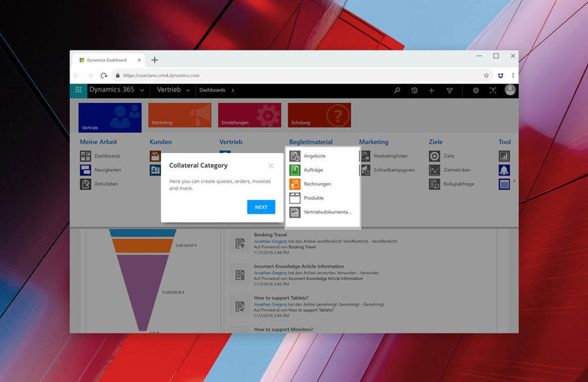Image resolution: width=588 pixels, height=382 pixels.
Task: Click the bell icon under Tool
Action: point(504,170)
